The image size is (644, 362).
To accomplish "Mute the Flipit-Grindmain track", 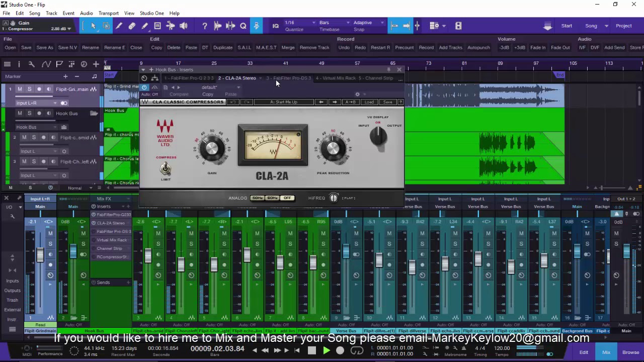I will [20, 89].
